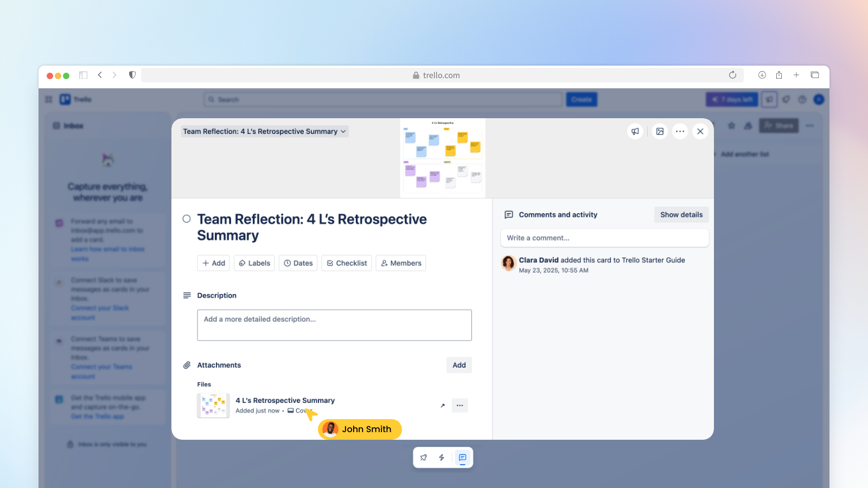868x488 pixels.
Task: Show details of comments and activity
Action: coord(681,214)
